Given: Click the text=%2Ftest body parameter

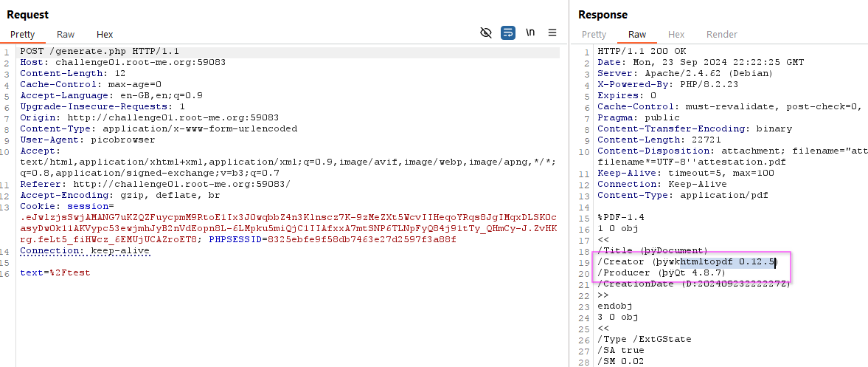Looking at the screenshot, I should pyautogui.click(x=55, y=272).
